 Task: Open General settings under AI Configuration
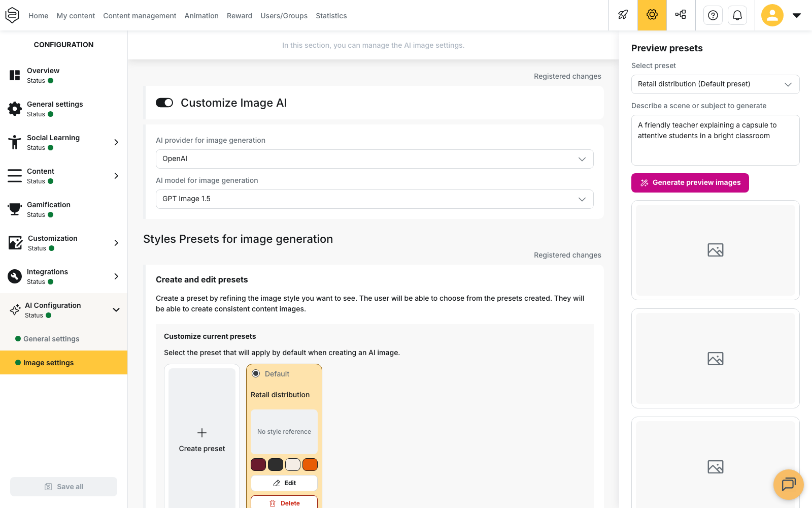coord(51,339)
